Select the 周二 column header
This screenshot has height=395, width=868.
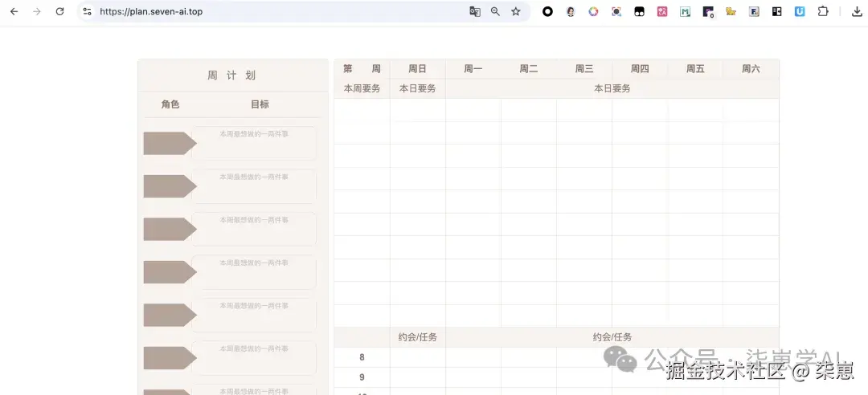pyautogui.click(x=529, y=69)
